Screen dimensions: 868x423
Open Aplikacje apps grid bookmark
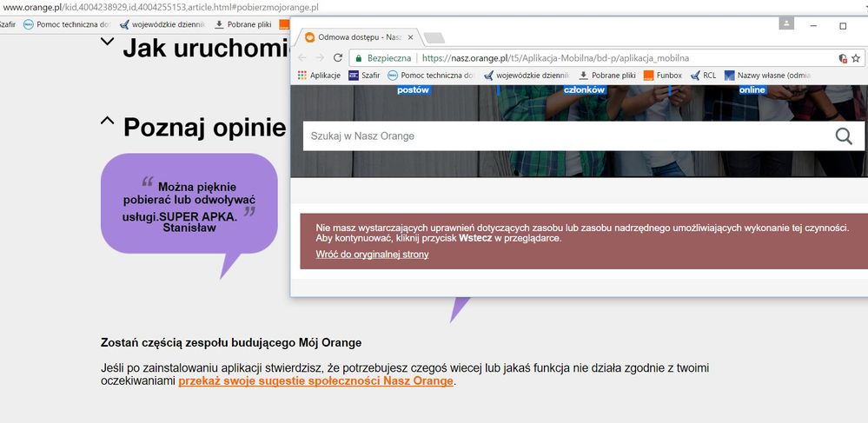click(x=319, y=76)
